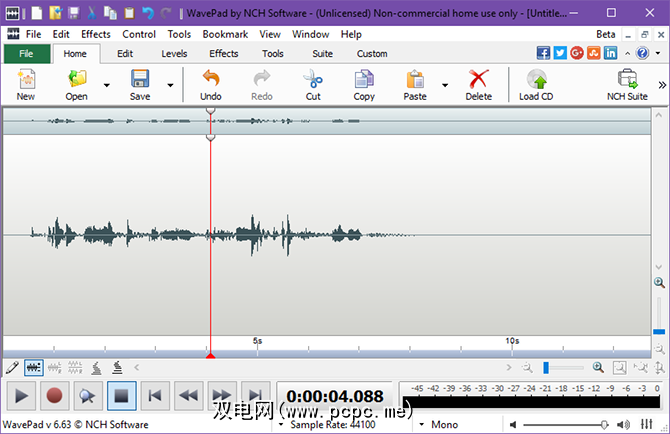Expand the Save button dropdown arrow

pos(170,86)
